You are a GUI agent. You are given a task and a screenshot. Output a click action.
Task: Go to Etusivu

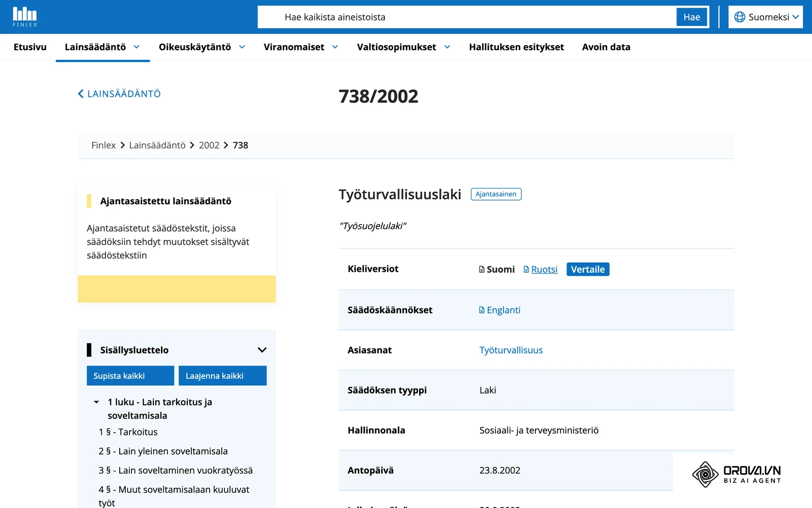point(30,47)
